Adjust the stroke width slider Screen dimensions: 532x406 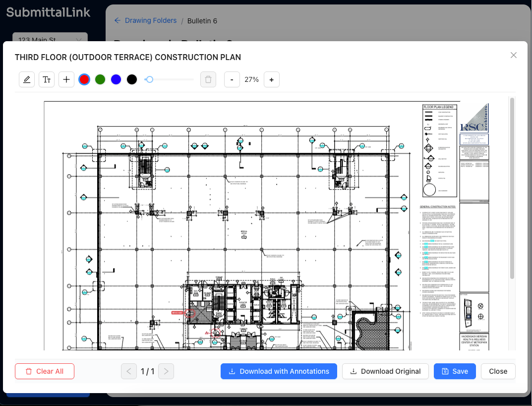(149, 79)
